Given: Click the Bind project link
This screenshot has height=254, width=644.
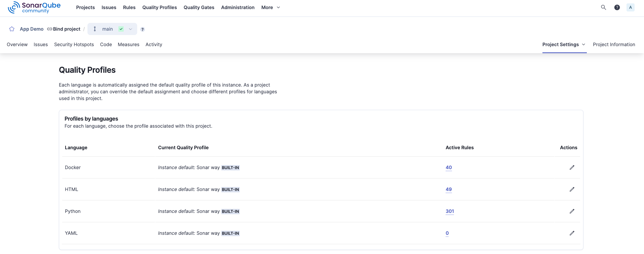Looking at the screenshot, I should [64, 29].
